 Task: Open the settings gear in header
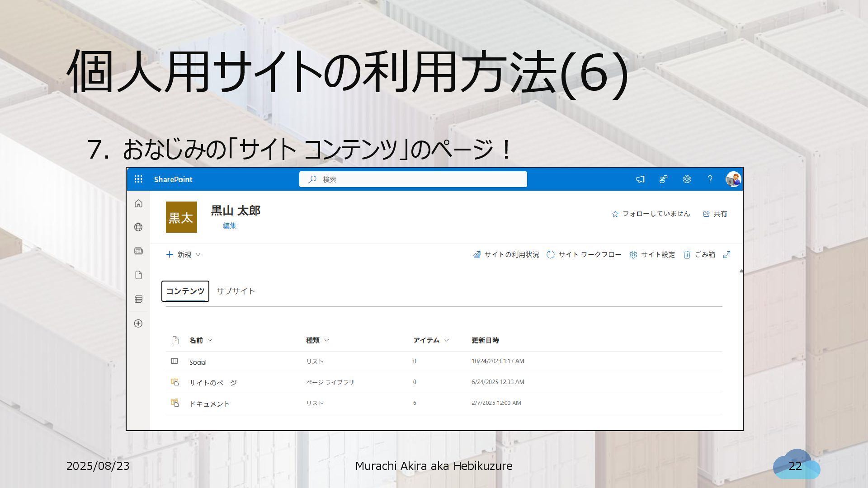tap(687, 179)
